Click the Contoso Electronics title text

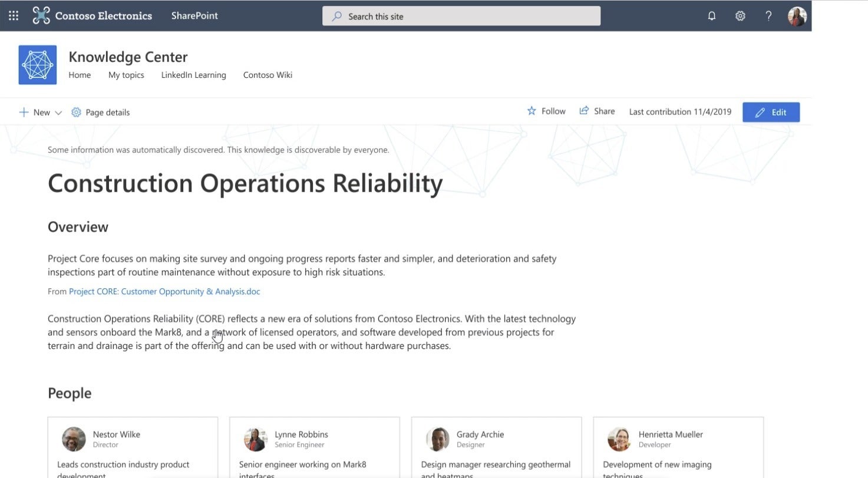point(104,16)
